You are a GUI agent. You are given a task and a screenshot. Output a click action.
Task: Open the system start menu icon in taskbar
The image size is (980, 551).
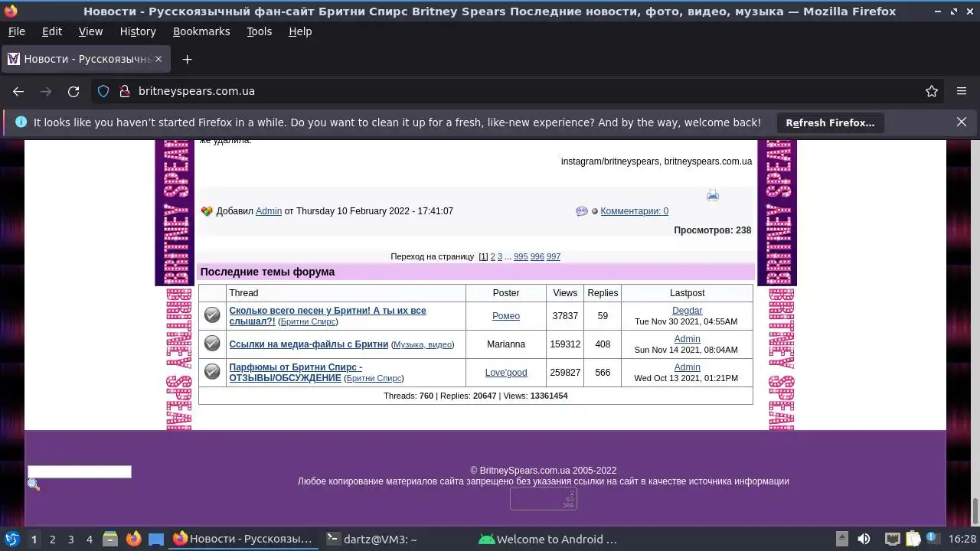point(11,539)
